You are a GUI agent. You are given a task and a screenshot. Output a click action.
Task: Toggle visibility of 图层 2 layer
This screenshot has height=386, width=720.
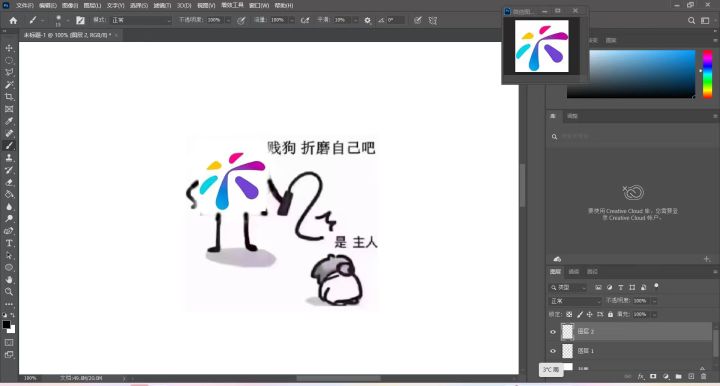553,331
